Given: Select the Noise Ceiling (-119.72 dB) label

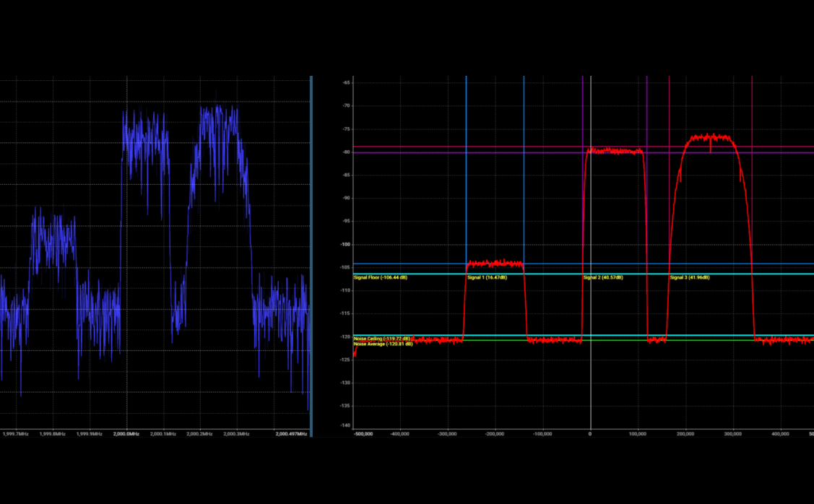Looking at the screenshot, I should click(382, 339).
